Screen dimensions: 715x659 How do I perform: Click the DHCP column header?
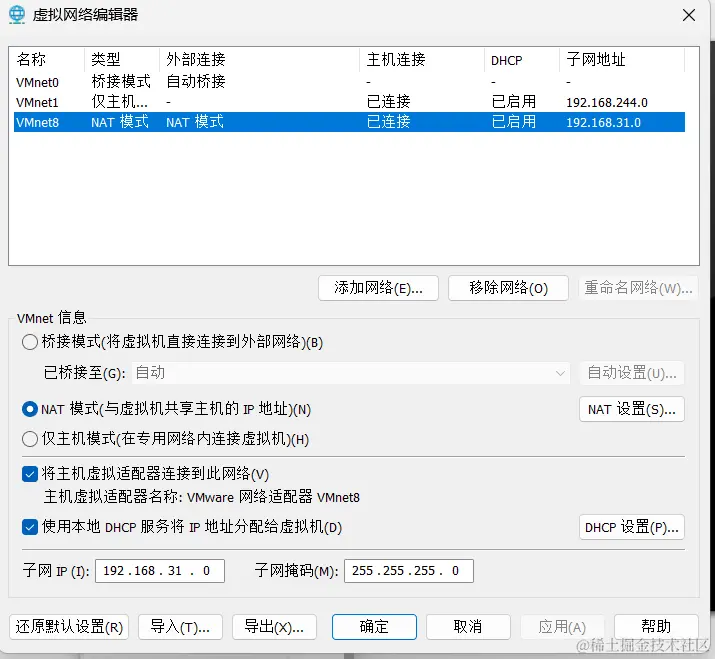pos(522,60)
